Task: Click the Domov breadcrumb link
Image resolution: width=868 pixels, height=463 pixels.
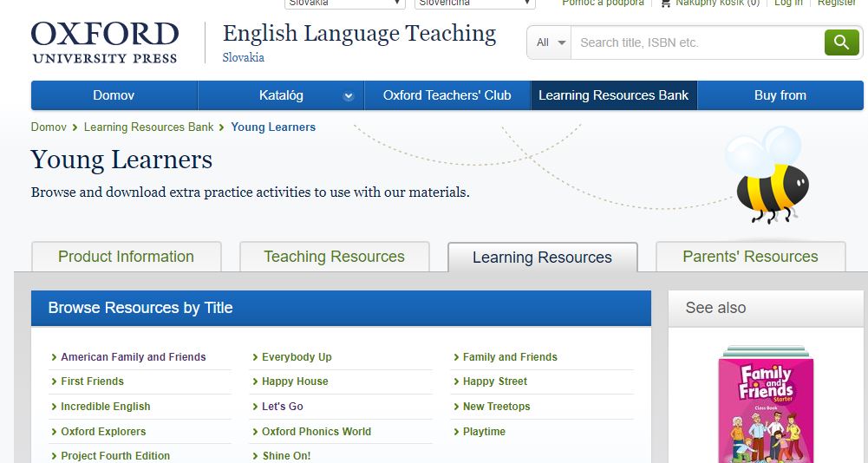Action: point(49,127)
